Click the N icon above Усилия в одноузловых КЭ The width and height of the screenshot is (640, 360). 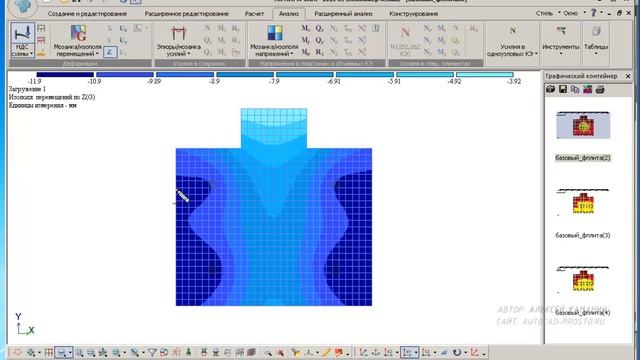click(x=513, y=31)
